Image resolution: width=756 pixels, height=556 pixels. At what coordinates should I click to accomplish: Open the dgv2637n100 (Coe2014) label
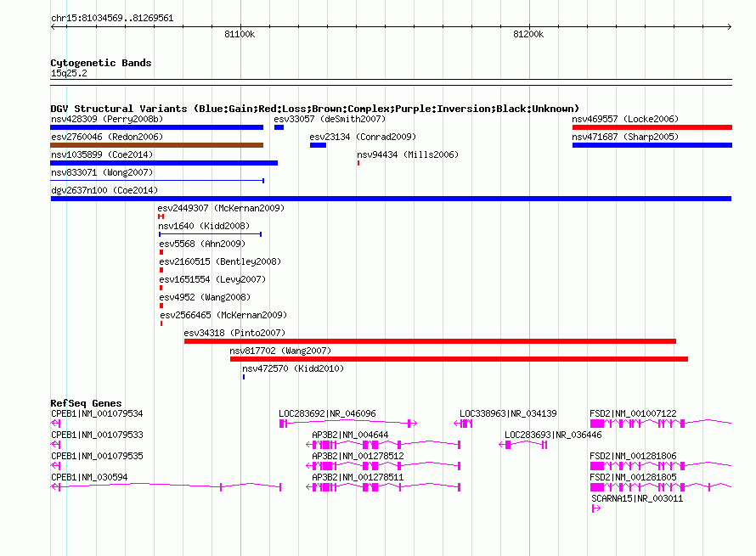point(104,190)
